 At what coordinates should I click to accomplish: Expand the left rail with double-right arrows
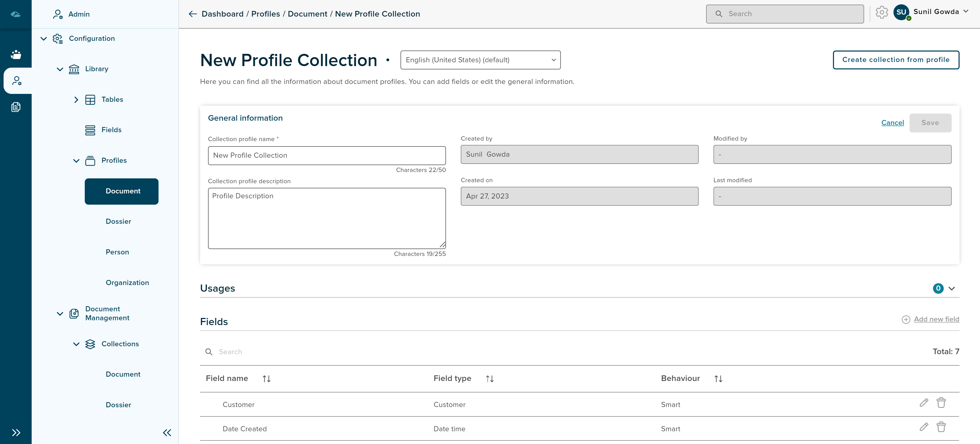pos(16,433)
